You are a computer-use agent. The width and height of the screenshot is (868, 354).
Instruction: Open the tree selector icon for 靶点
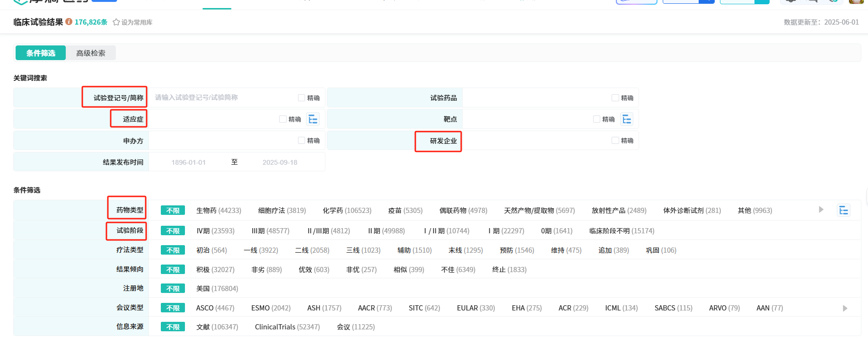(627, 119)
